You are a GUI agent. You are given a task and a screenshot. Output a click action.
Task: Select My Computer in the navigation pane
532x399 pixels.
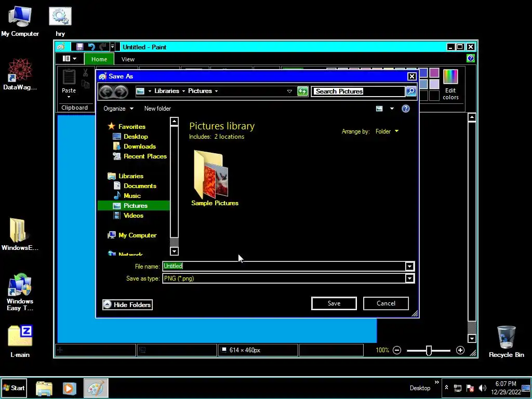(137, 235)
